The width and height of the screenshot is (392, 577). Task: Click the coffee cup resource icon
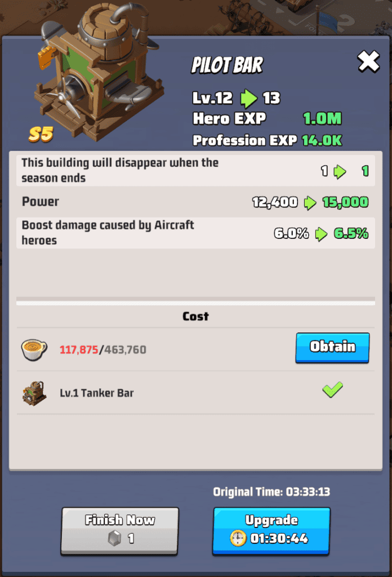[34, 349]
